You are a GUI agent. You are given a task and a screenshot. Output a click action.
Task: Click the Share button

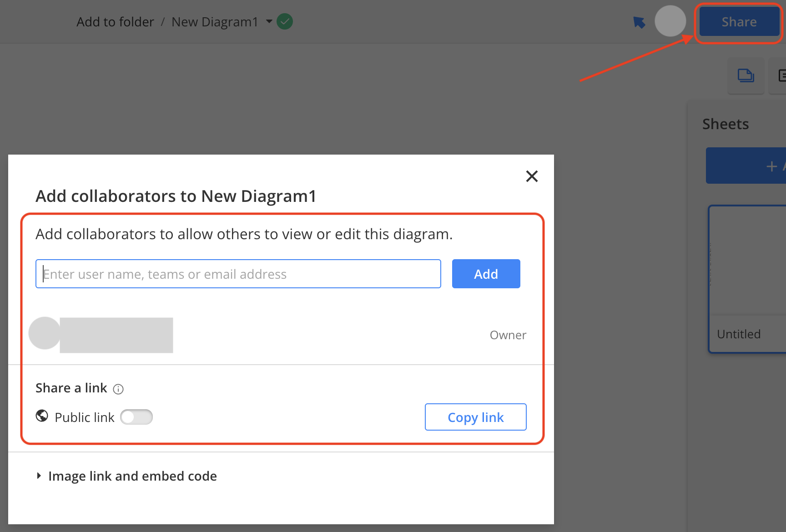pyautogui.click(x=738, y=21)
